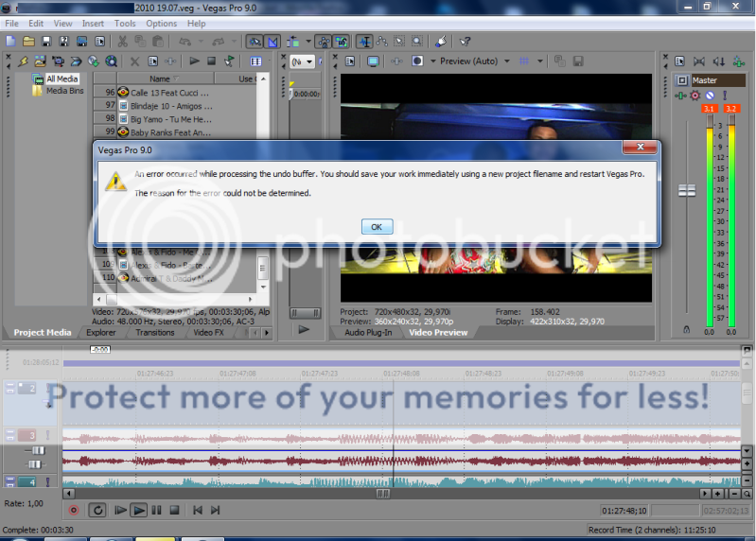Open the View menu

pos(62,23)
